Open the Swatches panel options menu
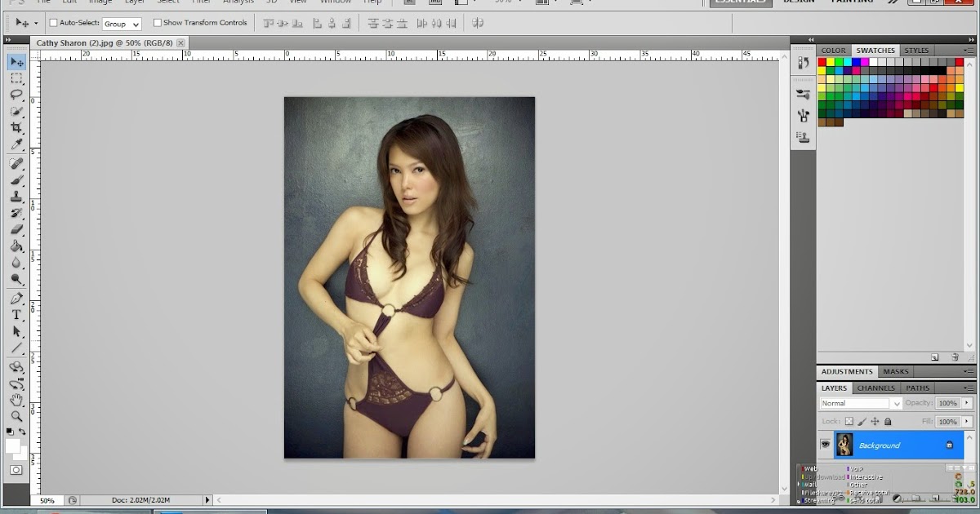Image resolution: width=980 pixels, height=514 pixels. tap(968, 51)
